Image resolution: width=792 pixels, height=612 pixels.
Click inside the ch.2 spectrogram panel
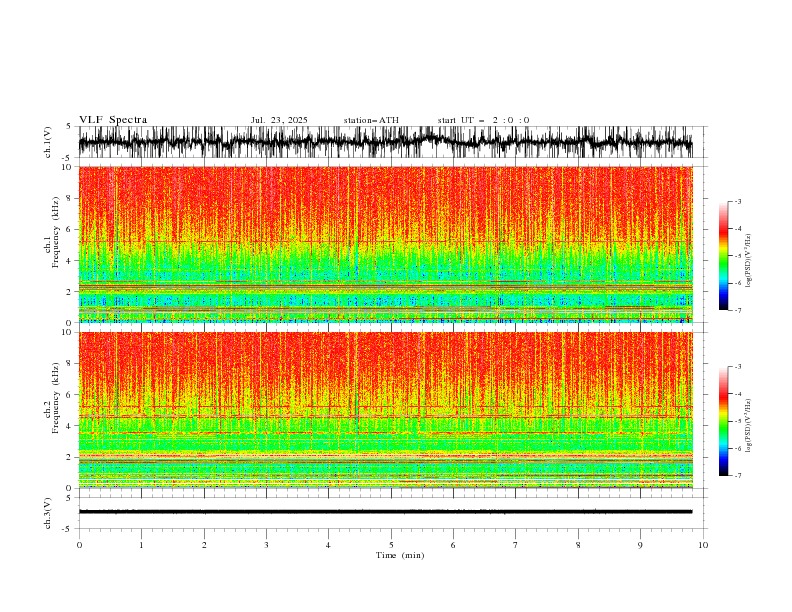pyautogui.click(x=385, y=410)
